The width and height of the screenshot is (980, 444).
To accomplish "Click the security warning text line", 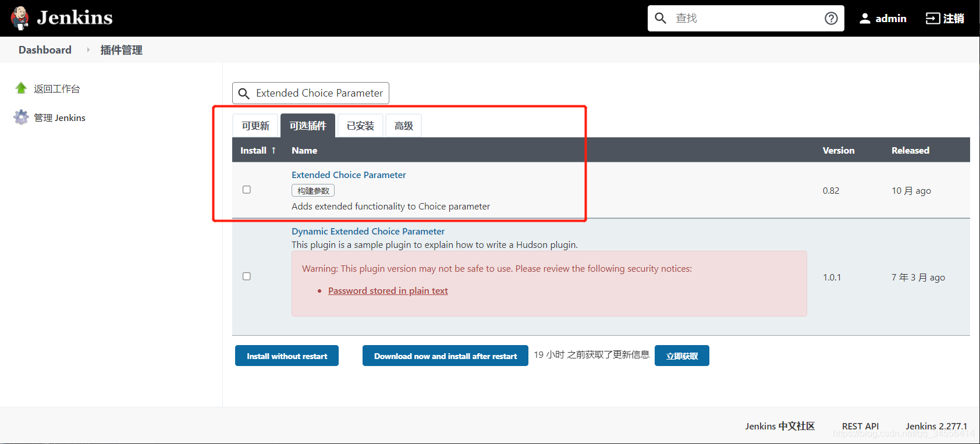I will [497, 268].
